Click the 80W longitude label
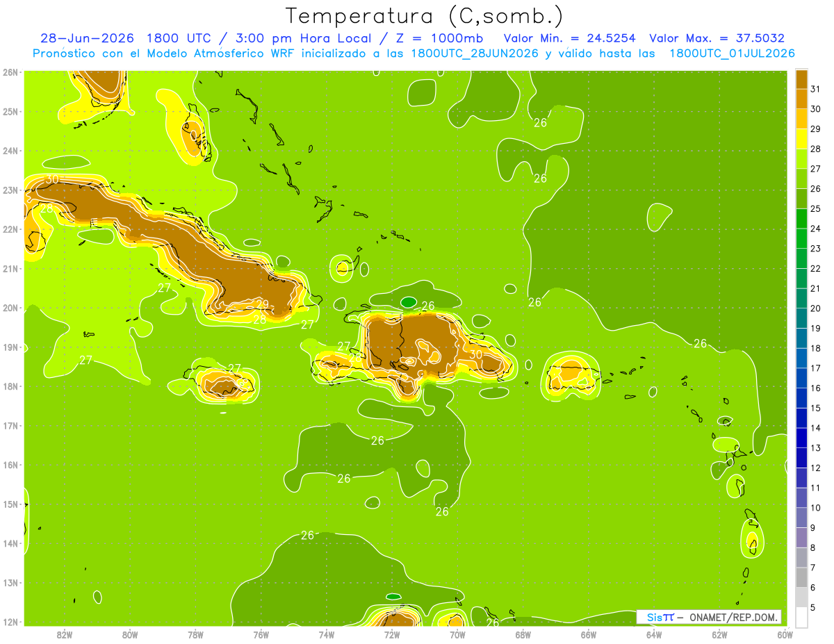834x644 pixels. pos(130,634)
